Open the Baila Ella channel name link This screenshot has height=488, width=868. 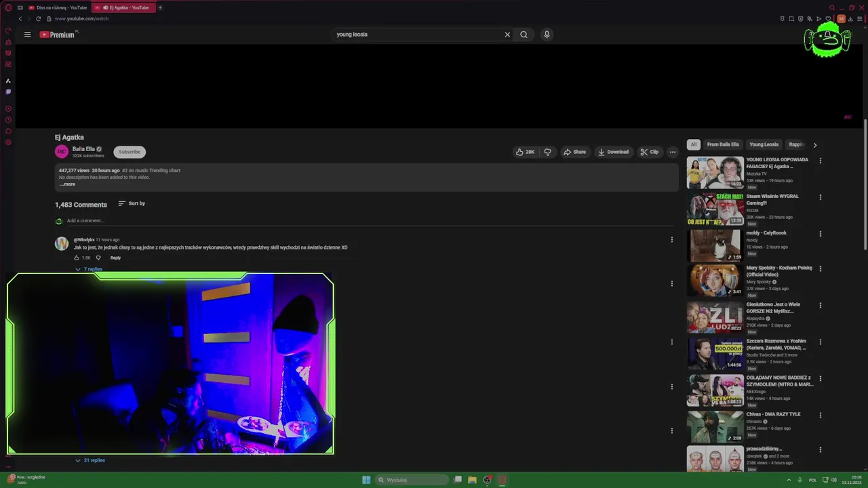[x=83, y=149]
